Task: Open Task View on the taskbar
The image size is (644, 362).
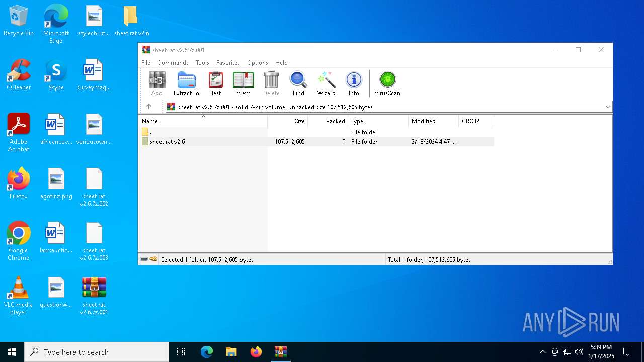Action: click(181, 352)
